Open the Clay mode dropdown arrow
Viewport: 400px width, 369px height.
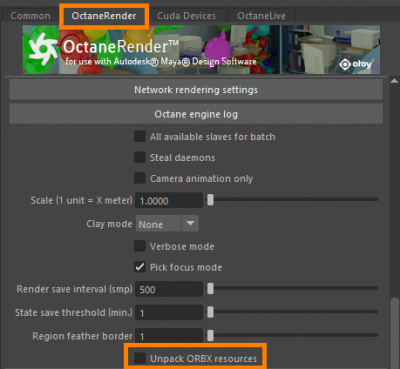pos(190,223)
